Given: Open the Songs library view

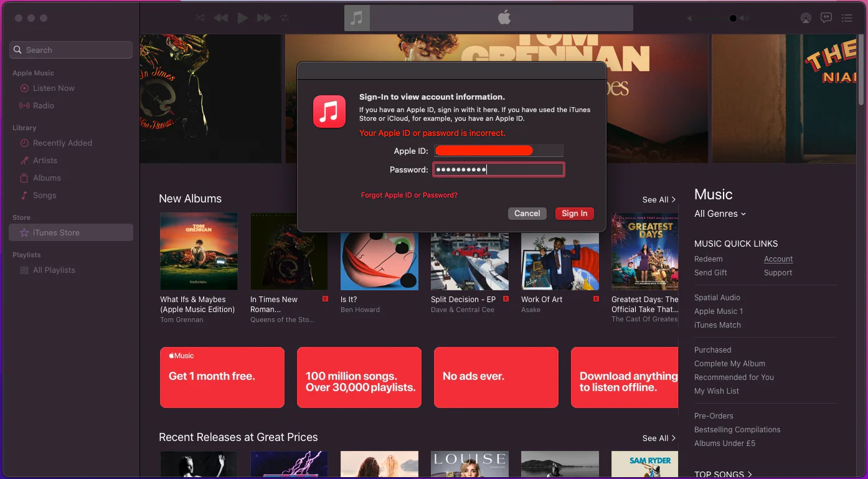Looking at the screenshot, I should [44, 195].
